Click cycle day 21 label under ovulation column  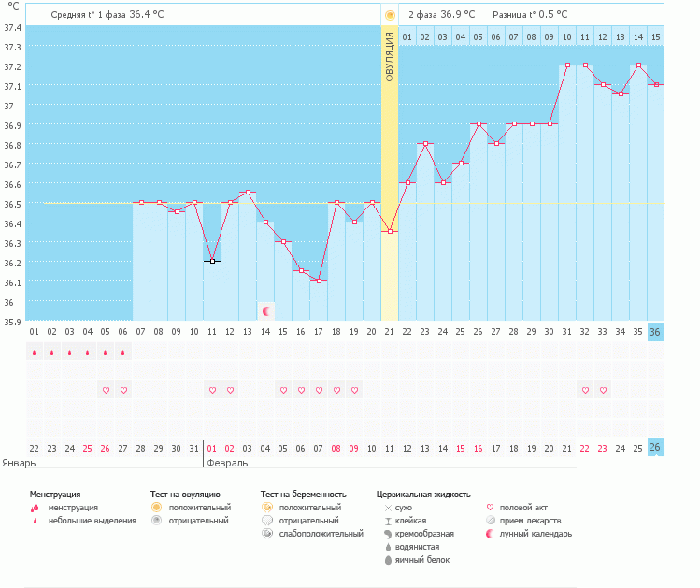click(x=390, y=332)
